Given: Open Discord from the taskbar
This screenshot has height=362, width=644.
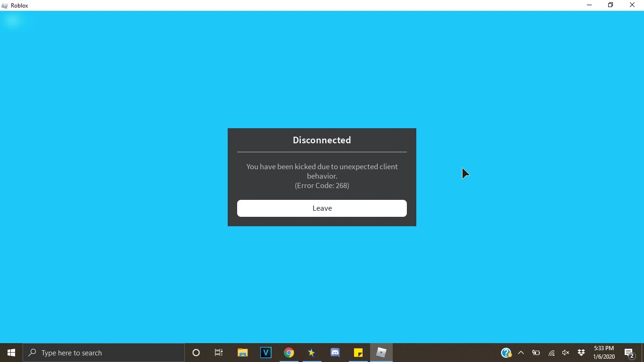Looking at the screenshot, I should pyautogui.click(x=335, y=353).
